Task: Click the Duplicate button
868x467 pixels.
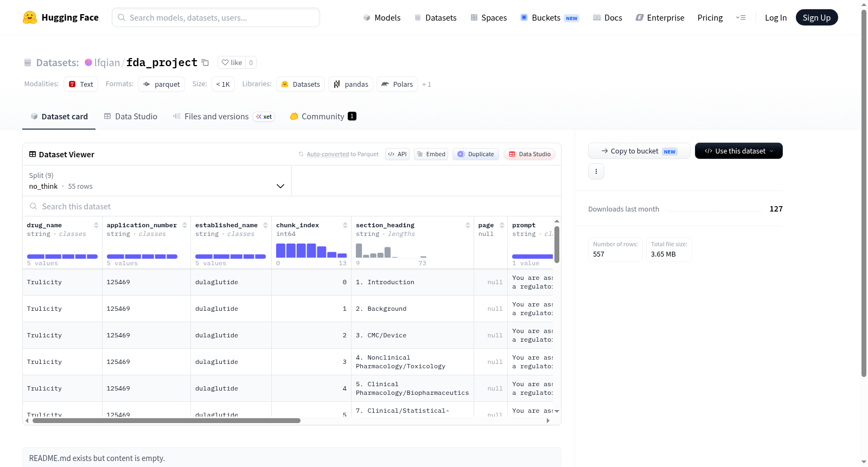Action: (x=475, y=154)
